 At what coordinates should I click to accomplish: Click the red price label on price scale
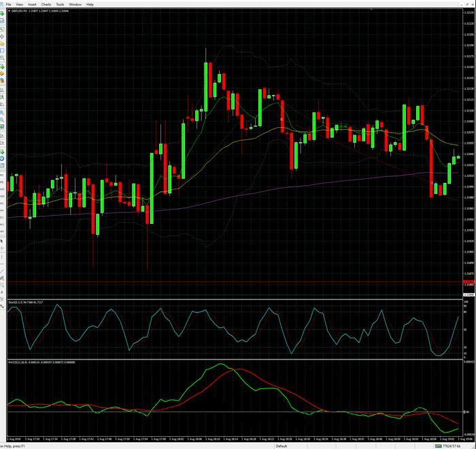[x=469, y=282]
